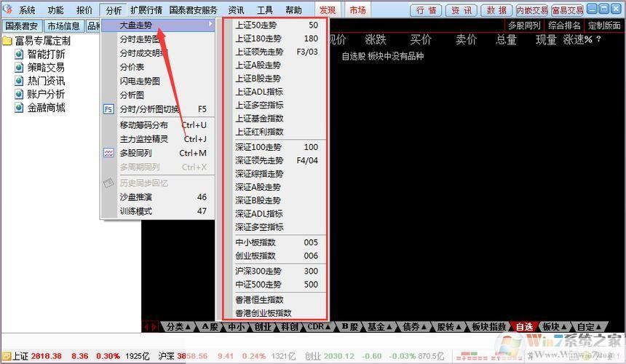Click the globe icon next to 智能打新

[19, 54]
